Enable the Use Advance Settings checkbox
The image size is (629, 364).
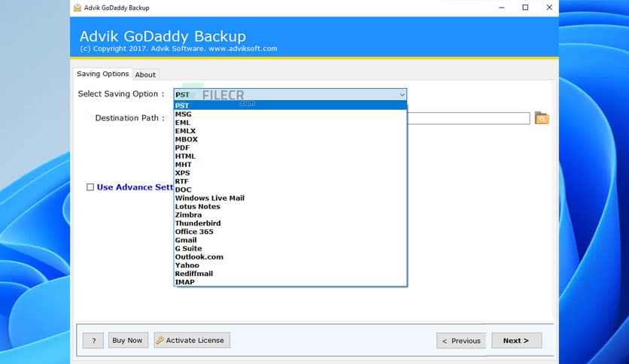[90, 187]
